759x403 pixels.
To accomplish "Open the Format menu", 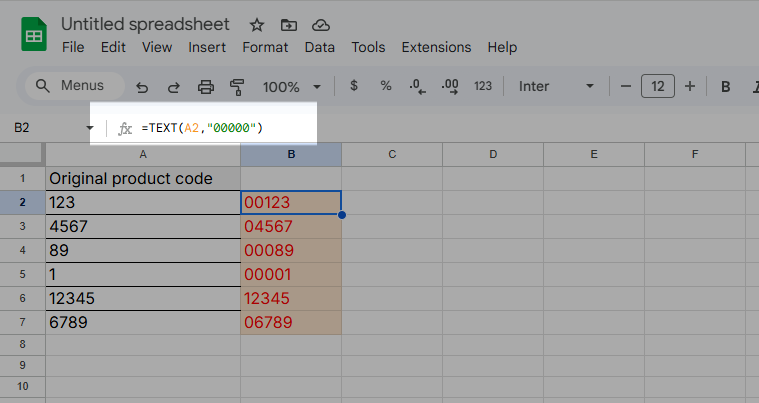I will [x=265, y=47].
